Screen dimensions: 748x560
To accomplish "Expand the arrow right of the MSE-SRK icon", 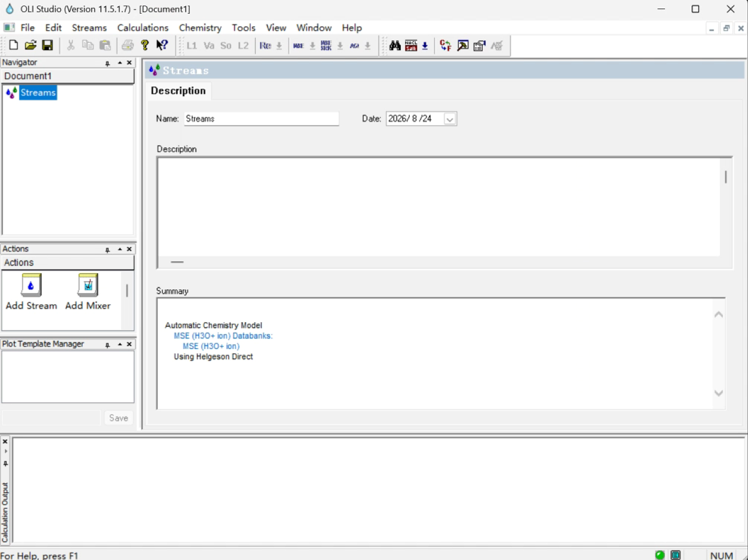I will tap(340, 46).
